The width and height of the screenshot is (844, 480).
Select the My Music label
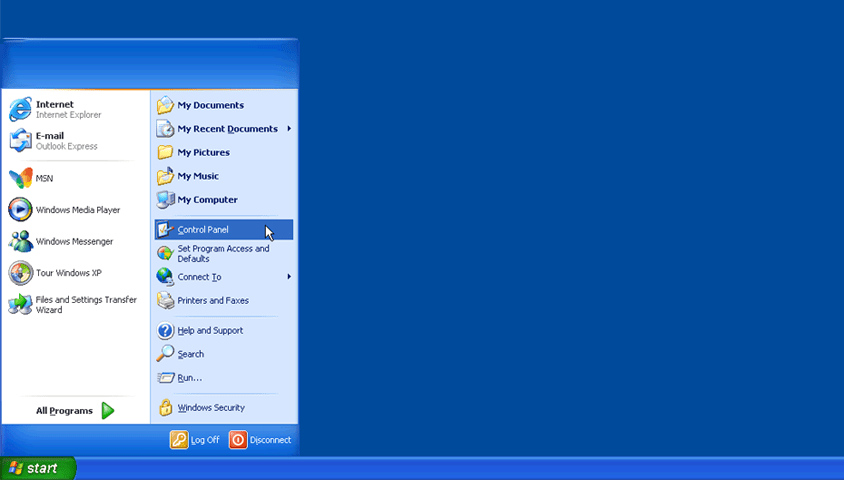(x=198, y=176)
